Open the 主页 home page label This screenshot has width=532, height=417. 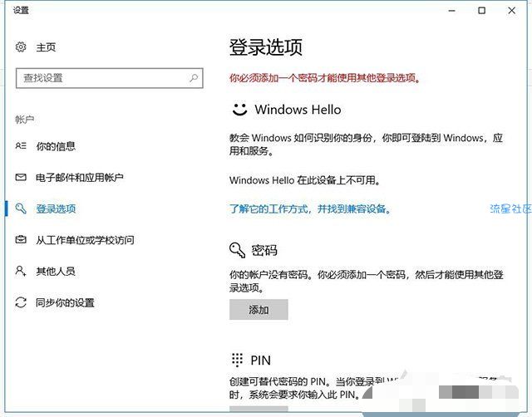(46, 47)
